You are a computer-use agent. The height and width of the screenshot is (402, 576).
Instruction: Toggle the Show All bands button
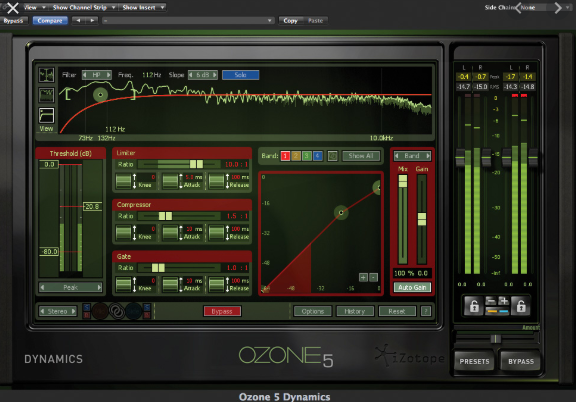[x=361, y=156]
